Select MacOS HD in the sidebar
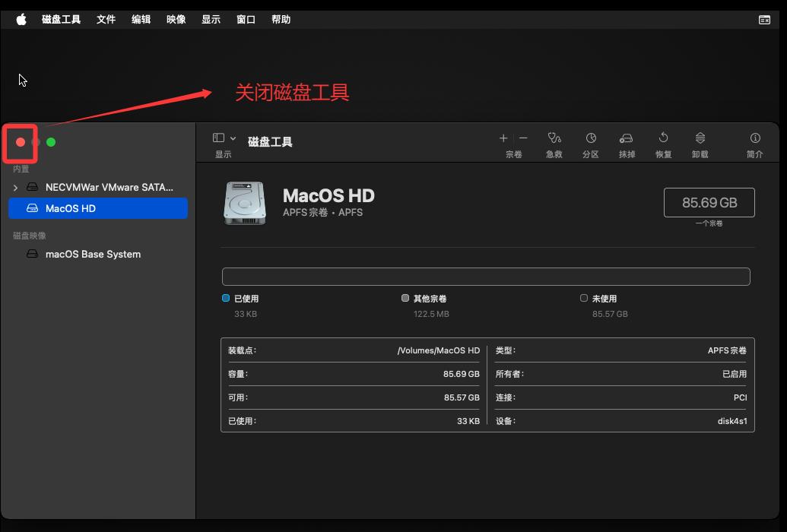787x532 pixels. tap(98, 208)
